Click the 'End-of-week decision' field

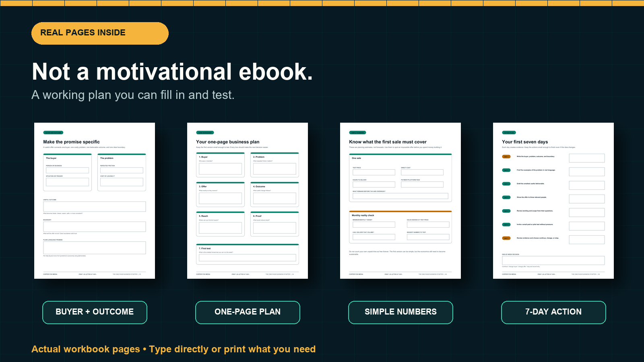(553, 260)
